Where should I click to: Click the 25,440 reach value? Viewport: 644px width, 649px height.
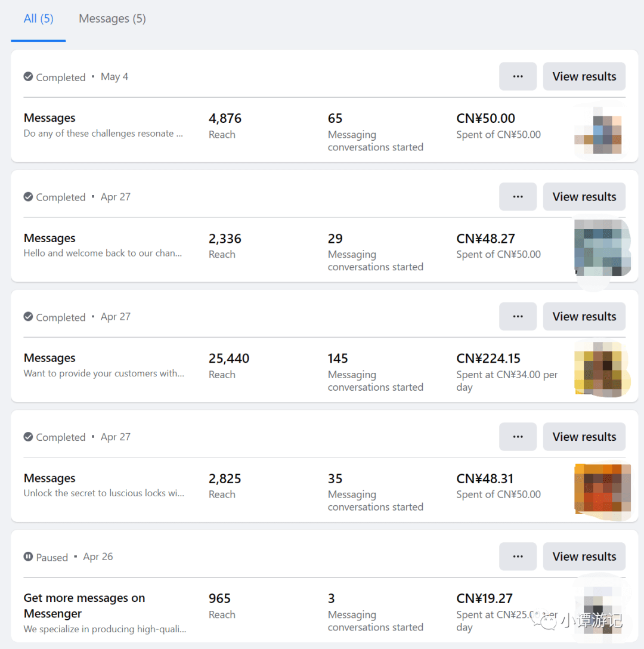(229, 359)
